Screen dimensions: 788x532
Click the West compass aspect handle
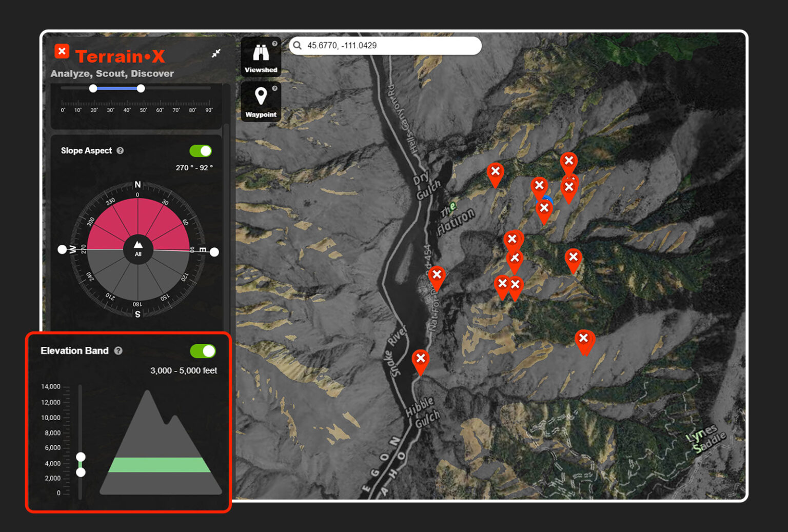point(62,249)
